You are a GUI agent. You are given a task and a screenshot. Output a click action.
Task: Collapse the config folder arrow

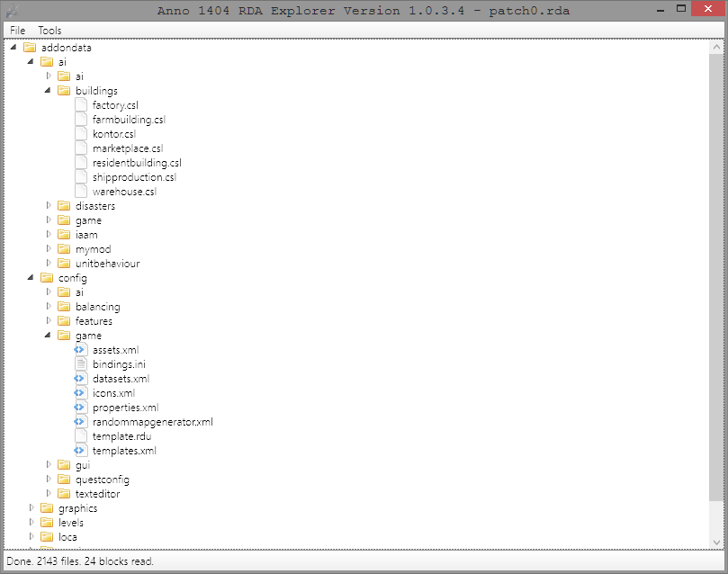[x=31, y=277]
